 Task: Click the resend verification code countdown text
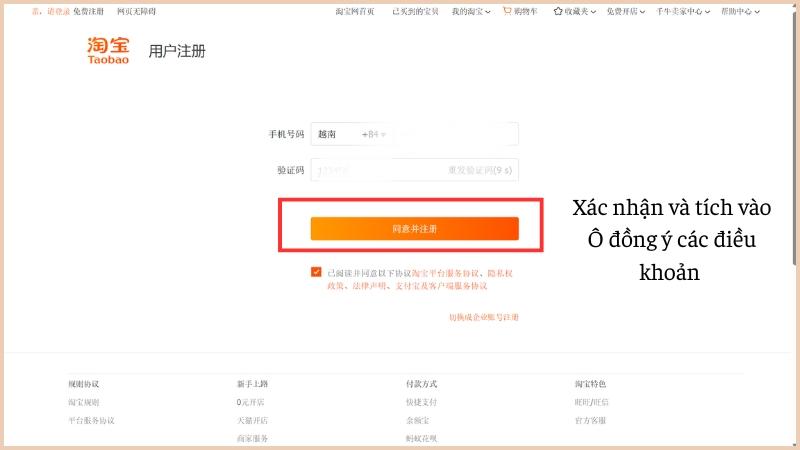coord(480,170)
